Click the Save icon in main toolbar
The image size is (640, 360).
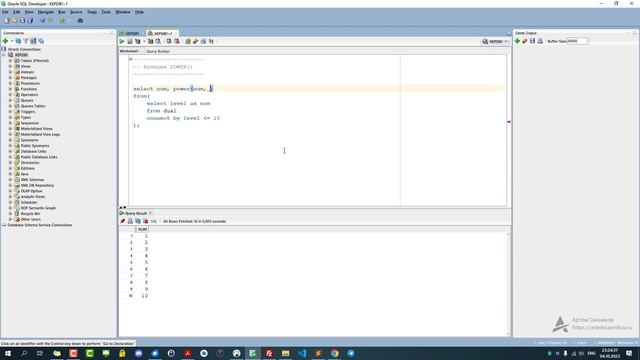pos(22,20)
